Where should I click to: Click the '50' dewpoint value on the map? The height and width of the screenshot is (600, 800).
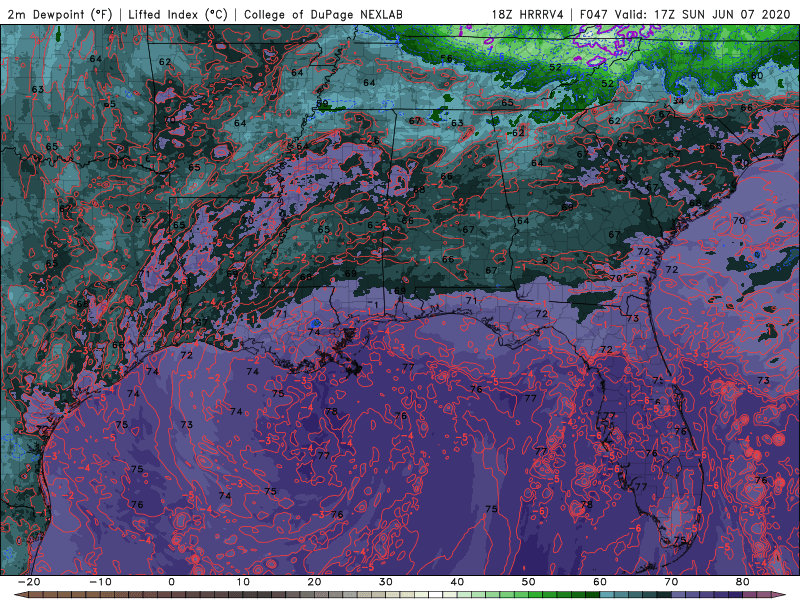(322, 104)
